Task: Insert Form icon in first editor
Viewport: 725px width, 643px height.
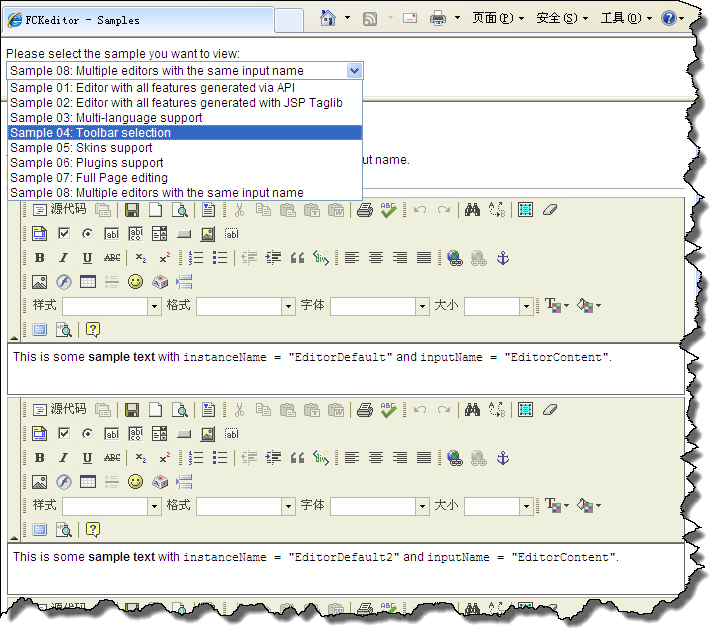Action: tap(40, 234)
